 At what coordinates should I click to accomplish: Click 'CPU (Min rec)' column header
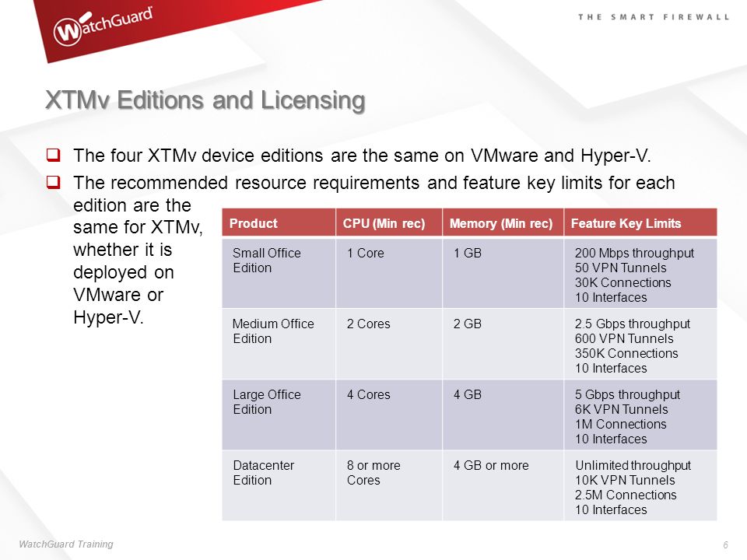389,223
